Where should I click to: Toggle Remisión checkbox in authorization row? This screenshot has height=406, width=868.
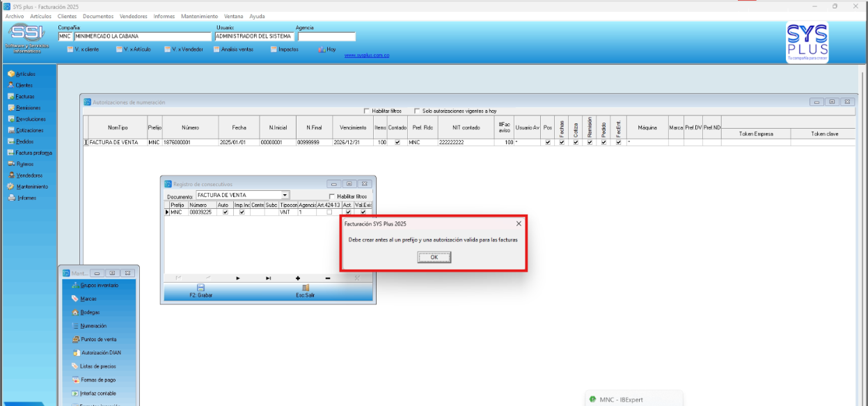[590, 142]
